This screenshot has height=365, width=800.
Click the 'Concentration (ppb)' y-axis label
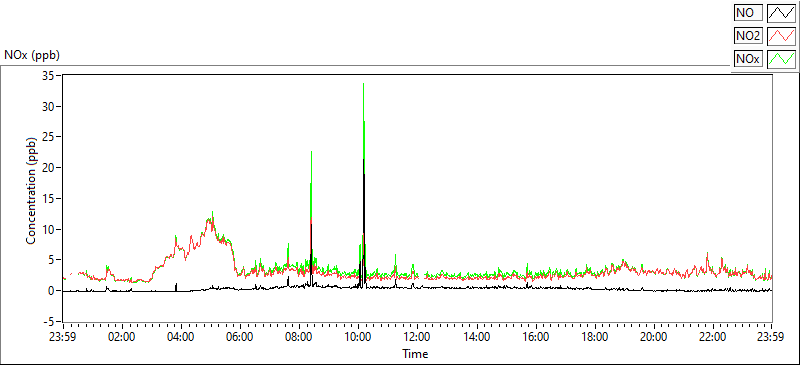(x=32, y=191)
